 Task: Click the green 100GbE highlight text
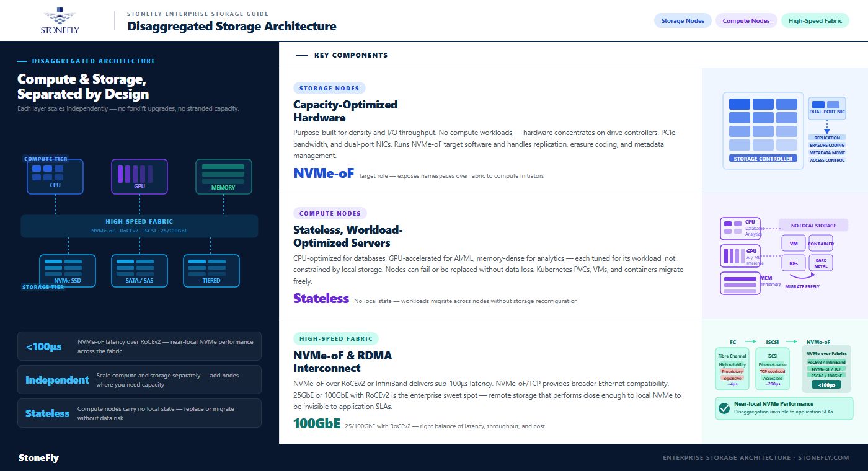tap(317, 424)
